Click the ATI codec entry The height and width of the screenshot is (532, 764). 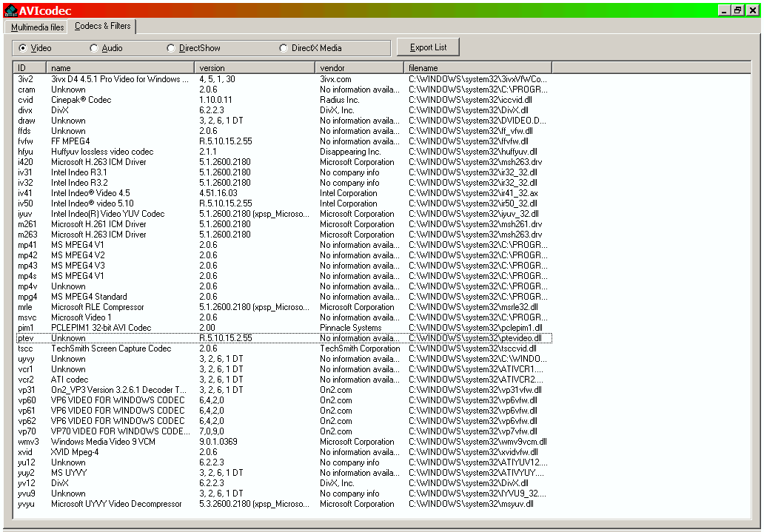click(70, 380)
